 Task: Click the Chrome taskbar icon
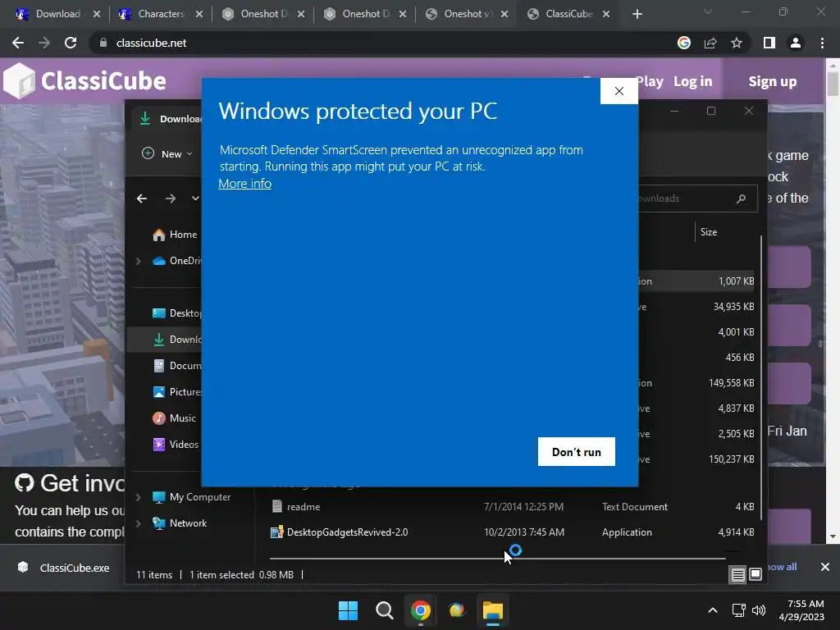point(421,610)
